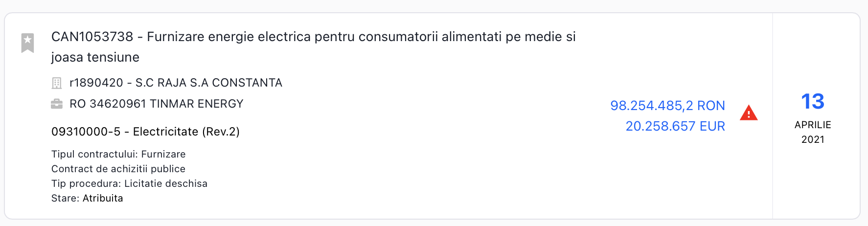Click the Atribuita status value

tap(103, 198)
